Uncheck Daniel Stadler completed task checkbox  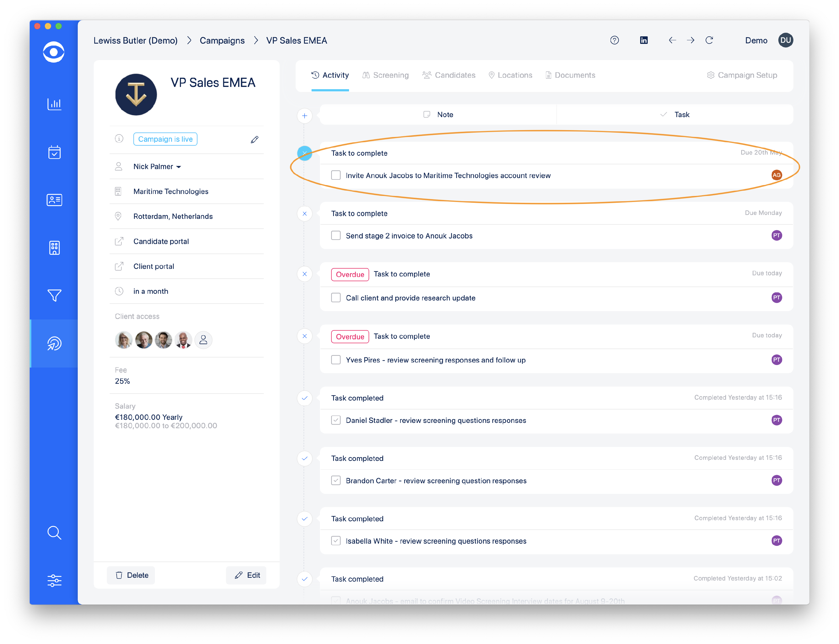click(336, 420)
